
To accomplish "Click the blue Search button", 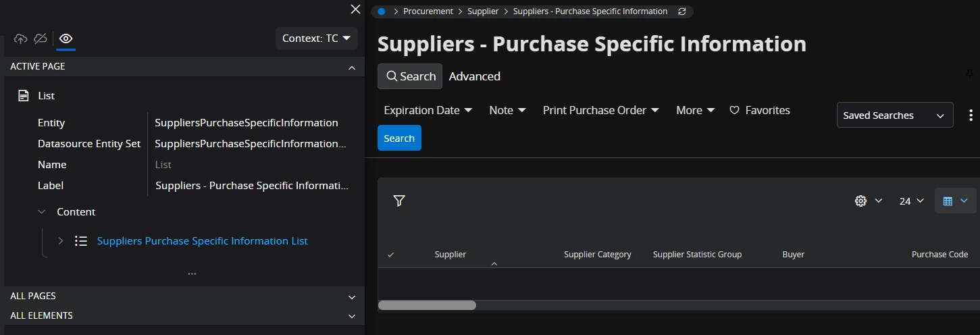I will pos(399,138).
